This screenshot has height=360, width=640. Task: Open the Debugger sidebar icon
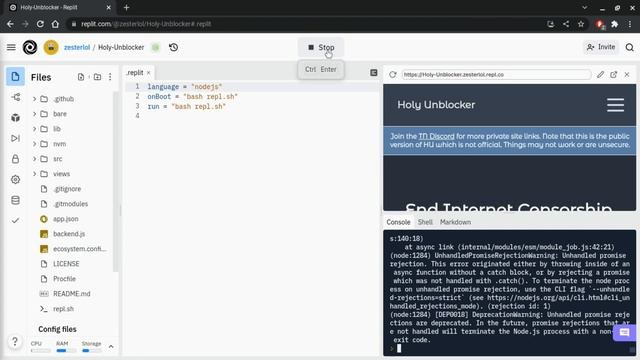pyautogui.click(x=16, y=138)
